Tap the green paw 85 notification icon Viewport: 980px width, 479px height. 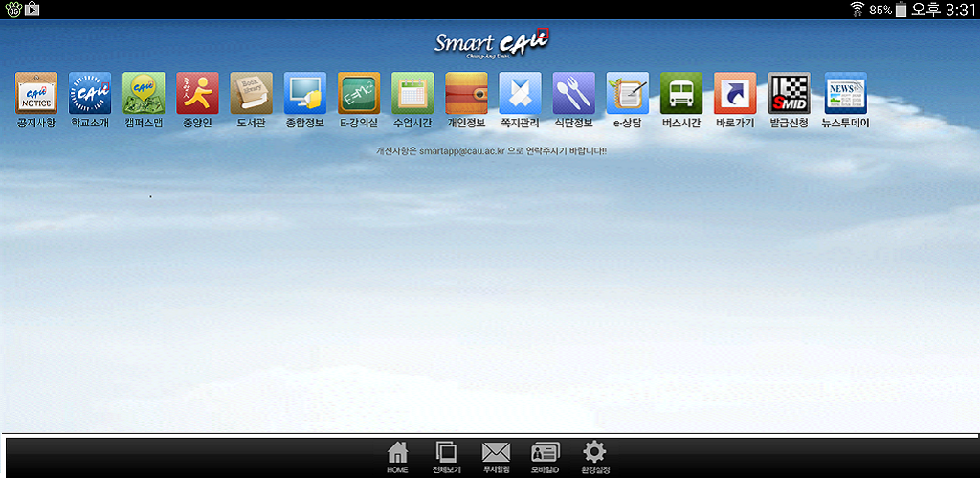click(13, 10)
